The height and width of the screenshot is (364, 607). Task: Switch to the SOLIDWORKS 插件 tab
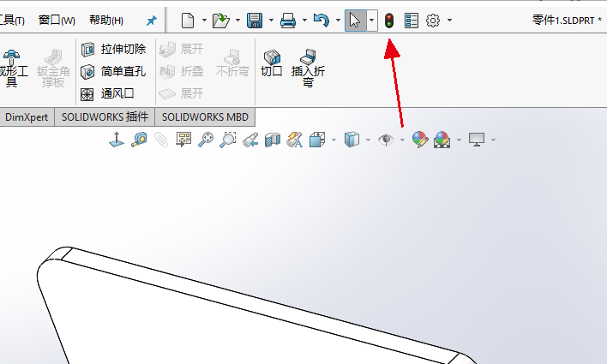(x=105, y=117)
